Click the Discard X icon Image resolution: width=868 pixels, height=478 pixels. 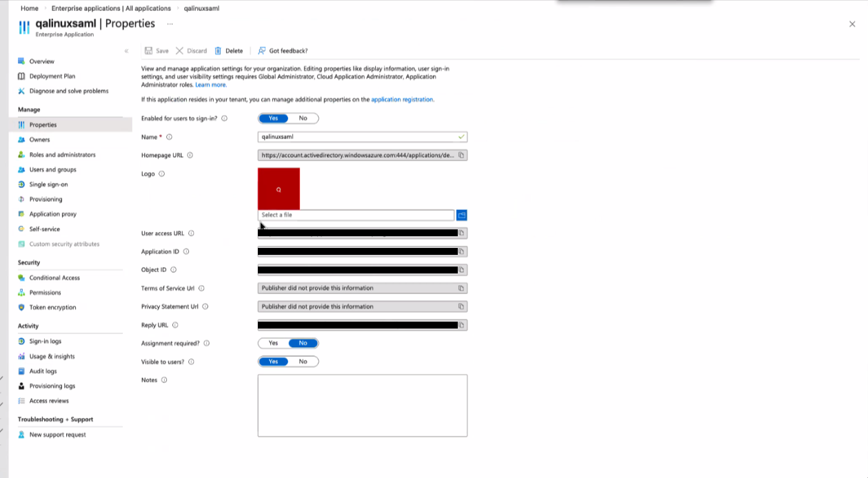[180, 51]
